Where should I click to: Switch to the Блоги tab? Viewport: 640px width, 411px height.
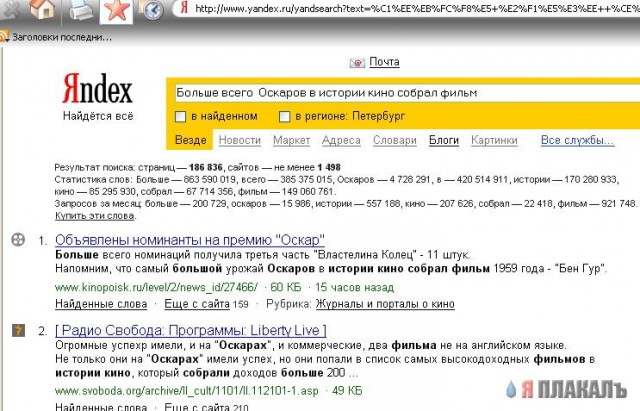pyautogui.click(x=444, y=140)
